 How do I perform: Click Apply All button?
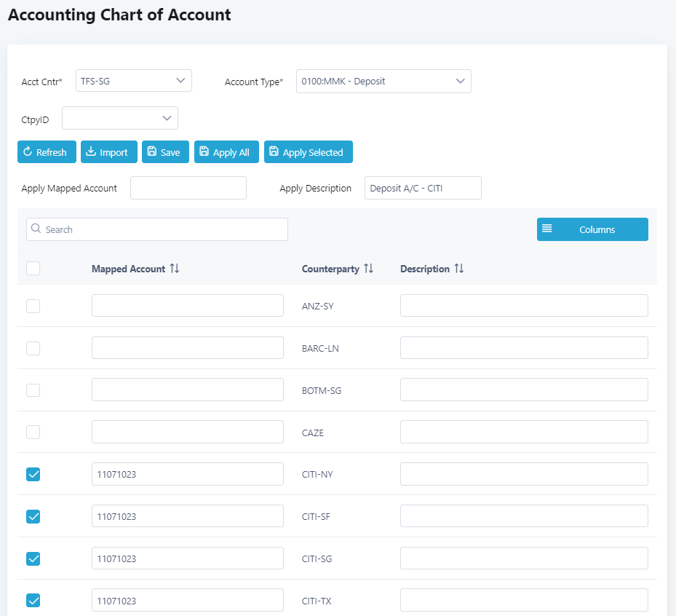pos(226,152)
